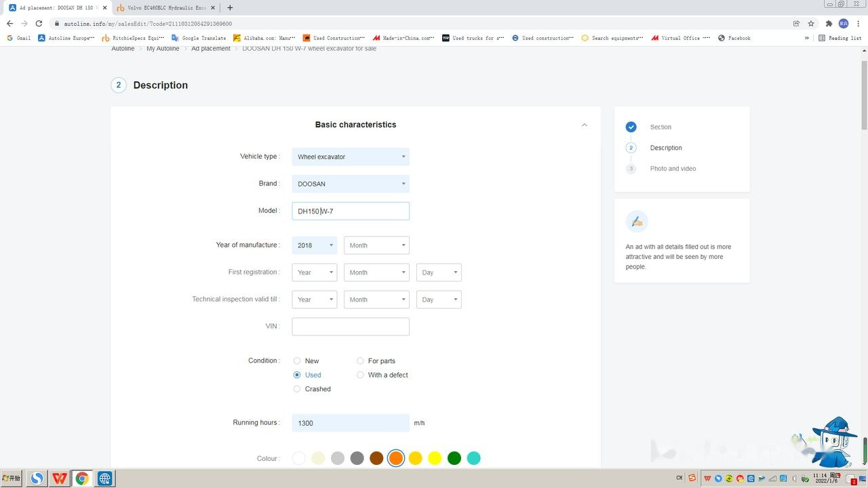Click the Model input field
Screen dimensions: 868x488
pyautogui.click(x=351, y=211)
